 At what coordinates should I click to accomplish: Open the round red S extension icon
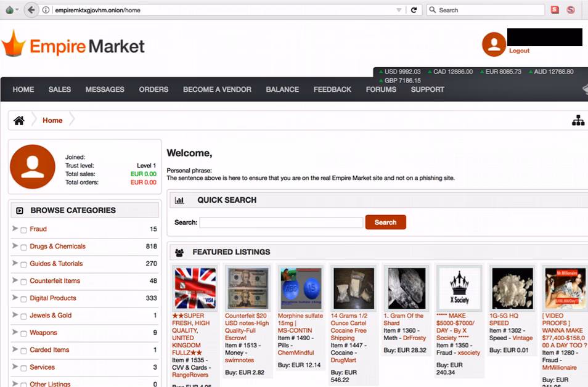[571, 10]
